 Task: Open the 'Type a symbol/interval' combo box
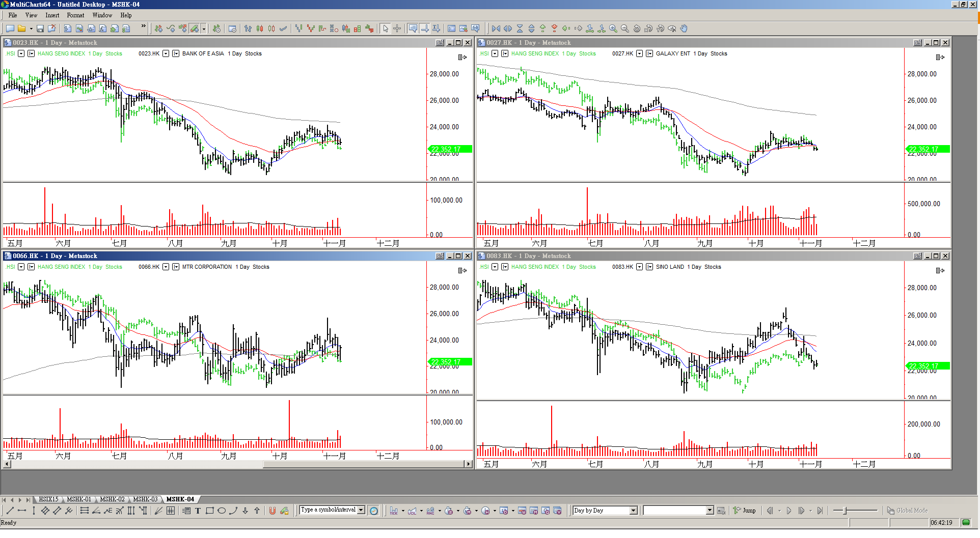click(361, 510)
